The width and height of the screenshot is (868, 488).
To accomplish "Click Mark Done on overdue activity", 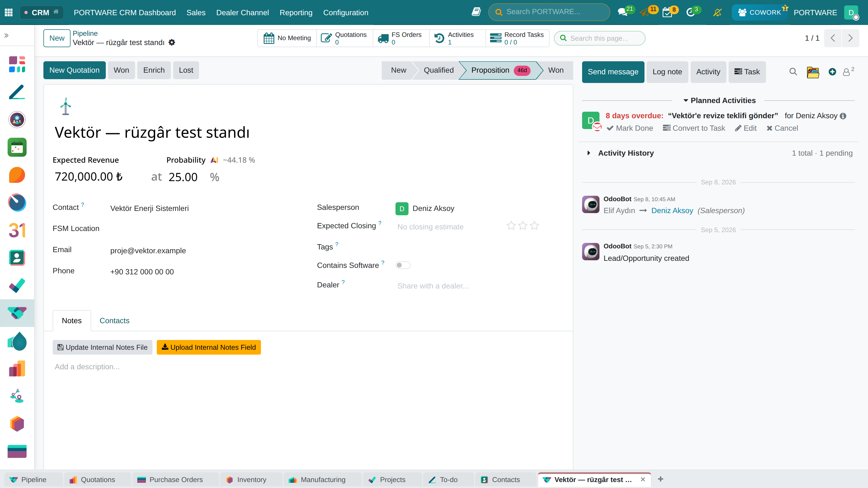I will click(630, 128).
